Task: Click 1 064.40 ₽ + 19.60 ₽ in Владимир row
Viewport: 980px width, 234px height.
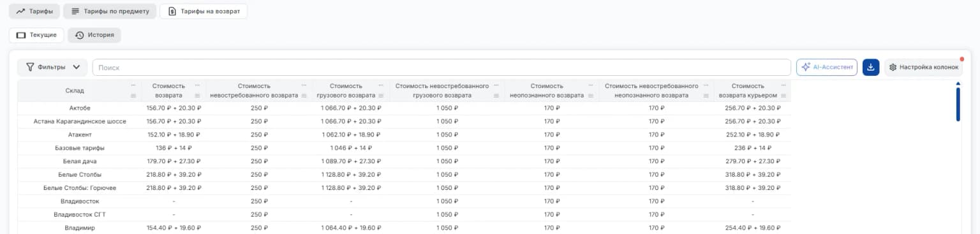Action: tap(351, 228)
